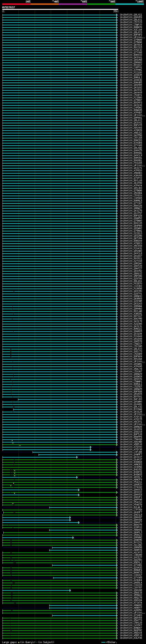Select label UniRef100_Q7Y065

click(131, 578)
